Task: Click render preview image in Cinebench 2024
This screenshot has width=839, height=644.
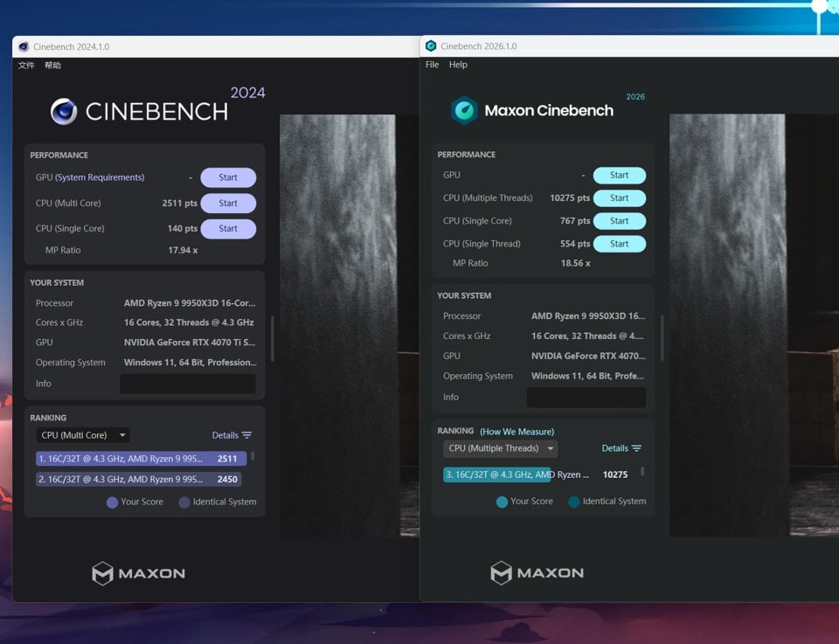Action: pyautogui.click(x=350, y=325)
